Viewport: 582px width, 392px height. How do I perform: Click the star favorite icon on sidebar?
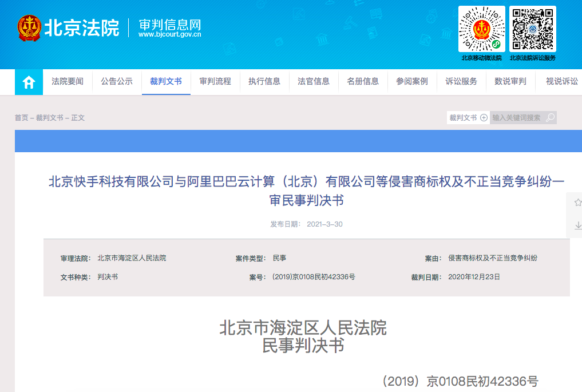pyautogui.click(x=577, y=203)
